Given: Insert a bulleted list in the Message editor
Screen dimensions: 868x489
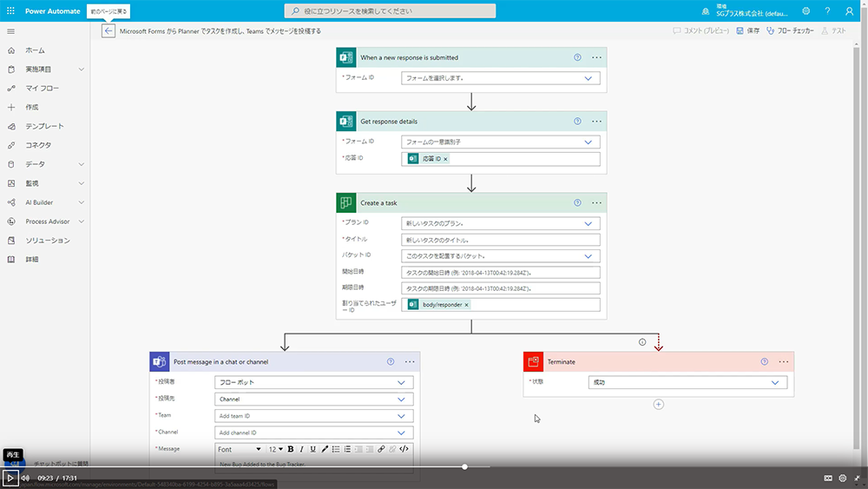Looking at the screenshot, I should [x=335, y=449].
